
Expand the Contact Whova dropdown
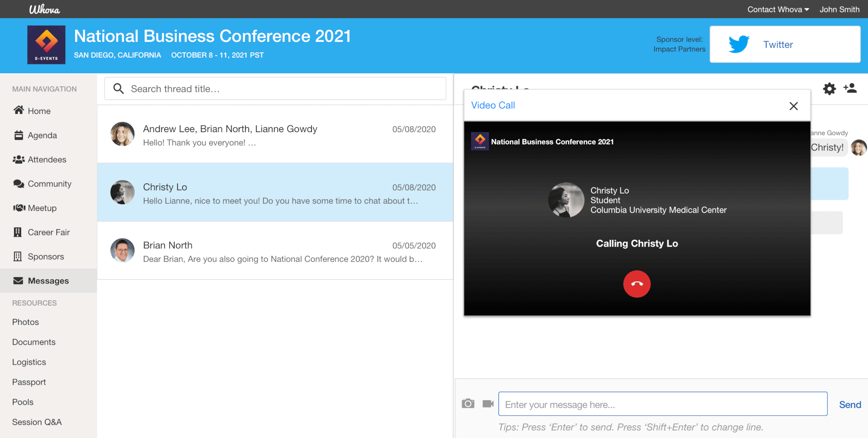778,9
